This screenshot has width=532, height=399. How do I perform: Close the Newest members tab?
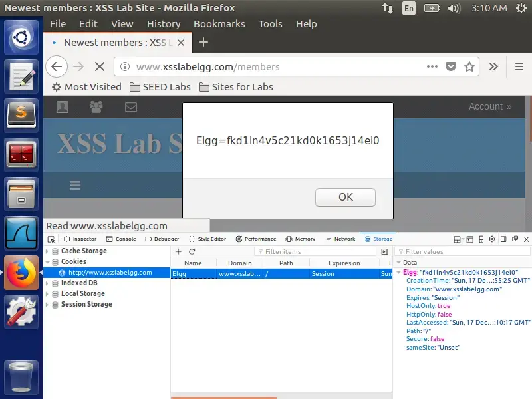[x=181, y=43]
